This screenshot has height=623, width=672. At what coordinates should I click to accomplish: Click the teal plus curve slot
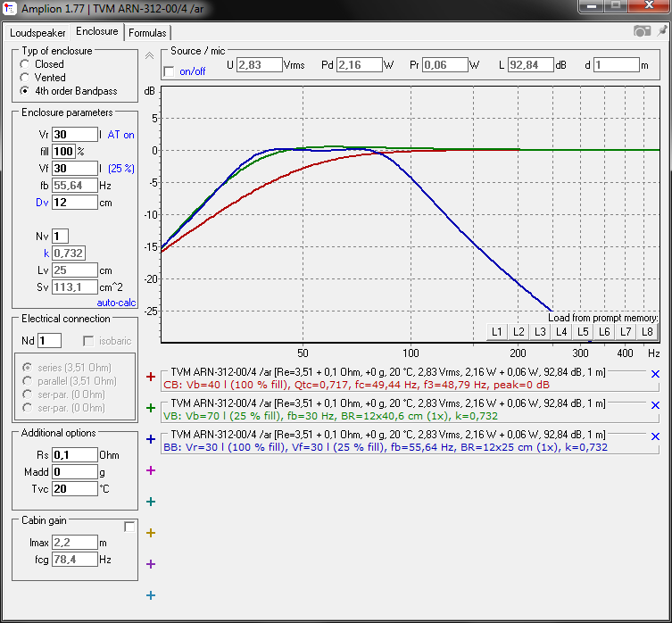151,502
